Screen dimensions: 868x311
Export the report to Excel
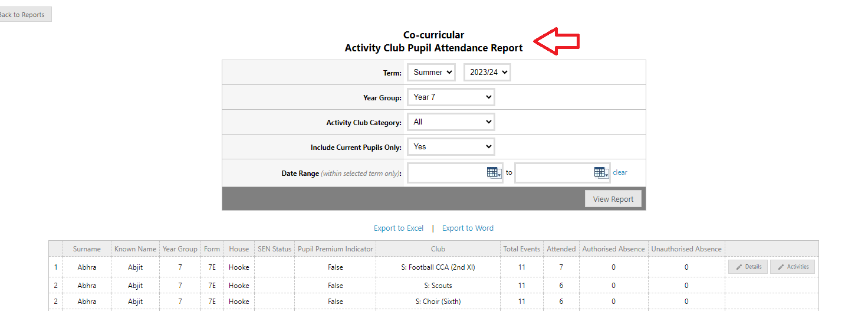pyautogui.click(x=399, y=228)
